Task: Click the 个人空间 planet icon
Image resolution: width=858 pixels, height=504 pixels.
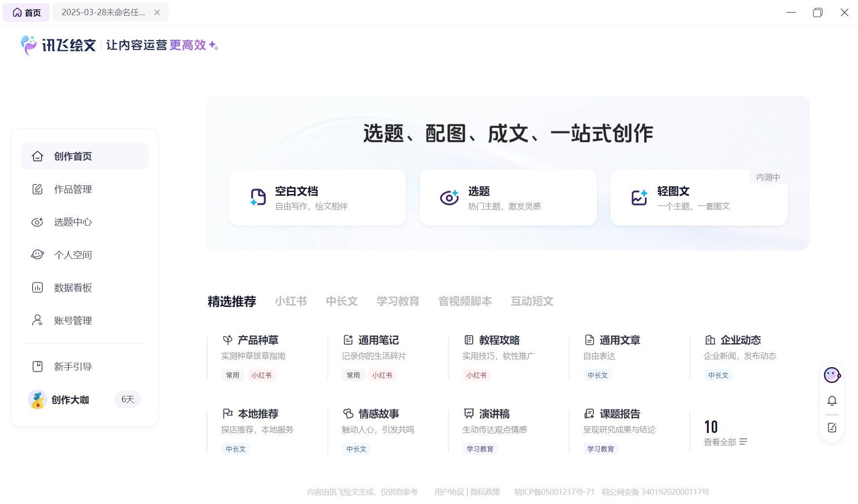Action: [x=38, y=255]
